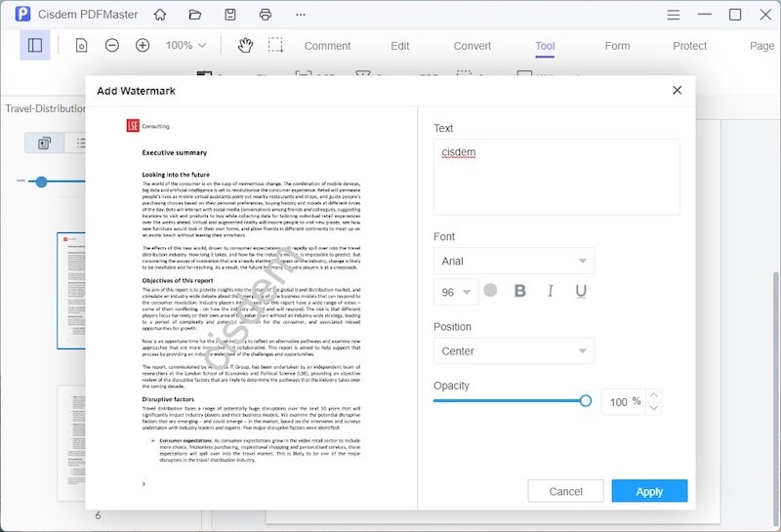The width and height of the screenshot is (781, 532).
Task: Open the Convert tab
Action: pos(473,46)
